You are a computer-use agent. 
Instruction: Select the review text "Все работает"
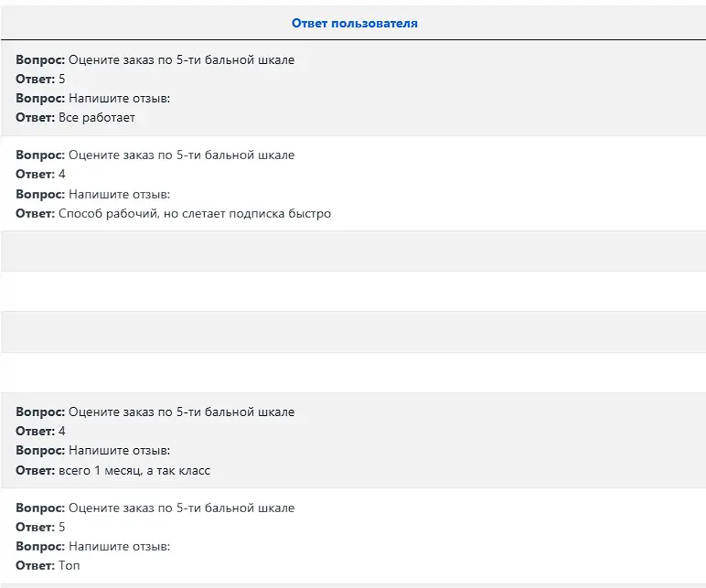click(97, 118)
